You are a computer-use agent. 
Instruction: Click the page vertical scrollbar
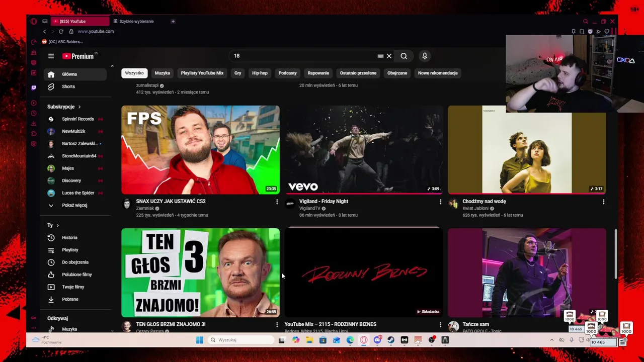[x=615, y=254]
